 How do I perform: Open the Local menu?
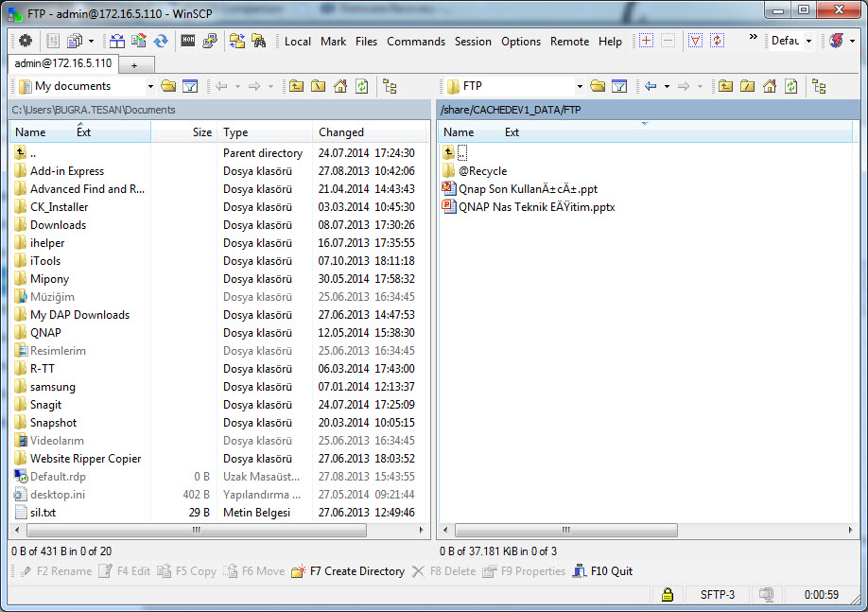pos(298,42)
